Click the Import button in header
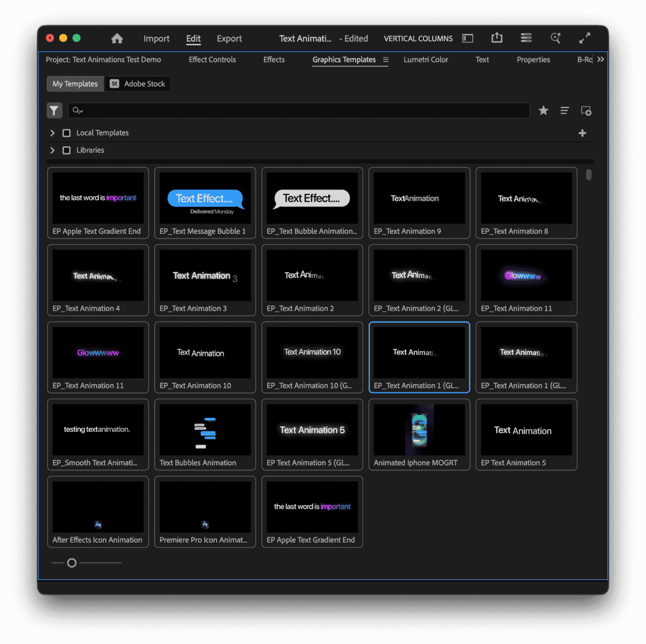 point(156,38)
